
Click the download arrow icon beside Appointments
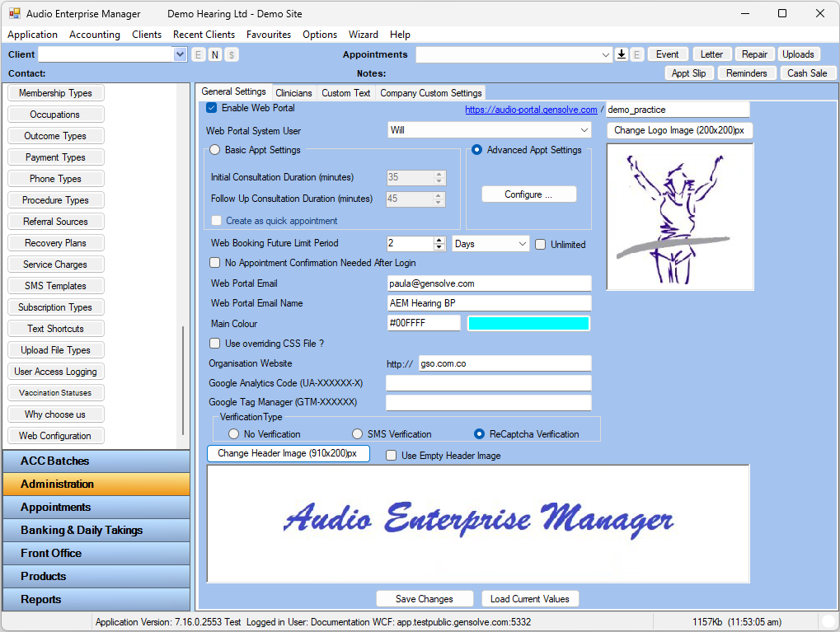click(x=622, y=54)
